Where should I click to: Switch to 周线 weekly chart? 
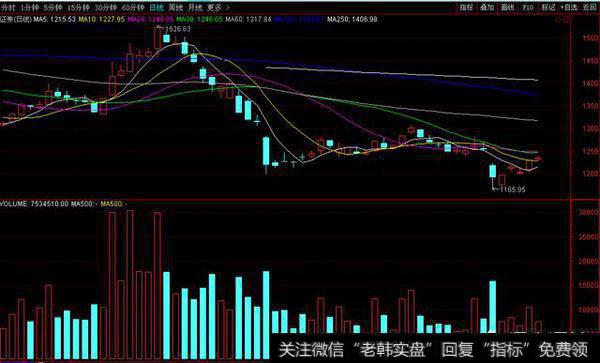click(176, 7)
